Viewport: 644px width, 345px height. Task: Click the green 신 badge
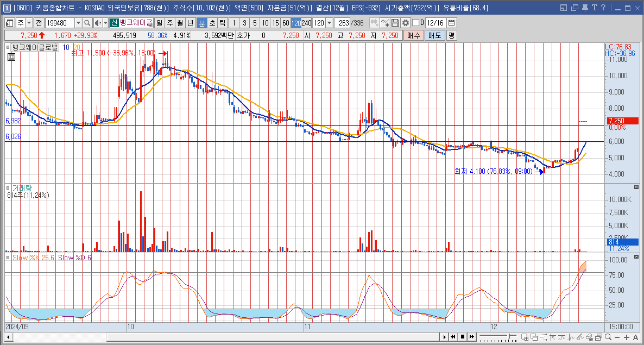pos(114,23)
